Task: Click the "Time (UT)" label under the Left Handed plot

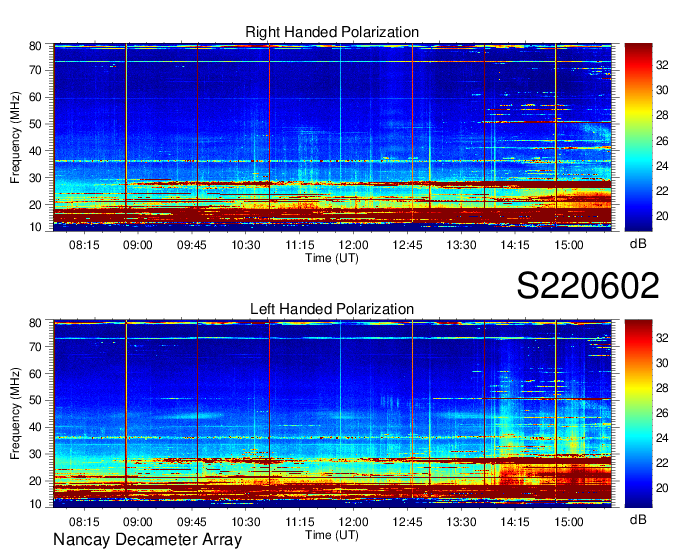Action: pyautogui.click(x=332, y=535)
